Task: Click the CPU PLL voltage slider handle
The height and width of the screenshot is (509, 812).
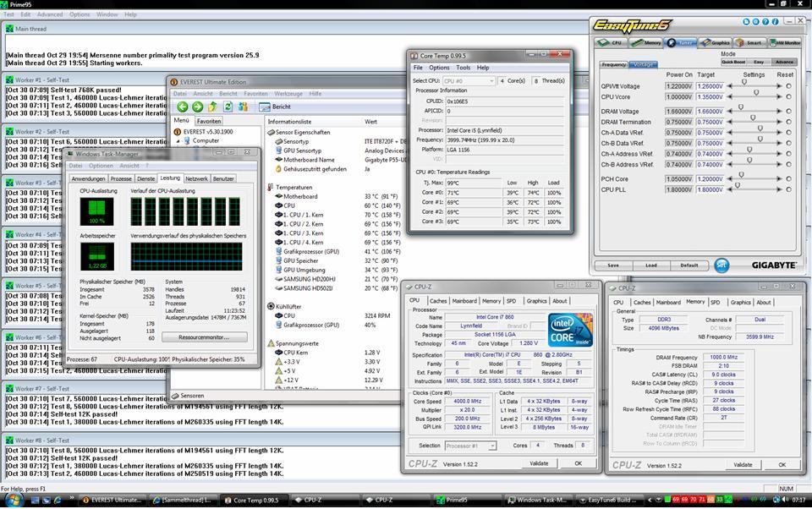Action: coord(738,186)
